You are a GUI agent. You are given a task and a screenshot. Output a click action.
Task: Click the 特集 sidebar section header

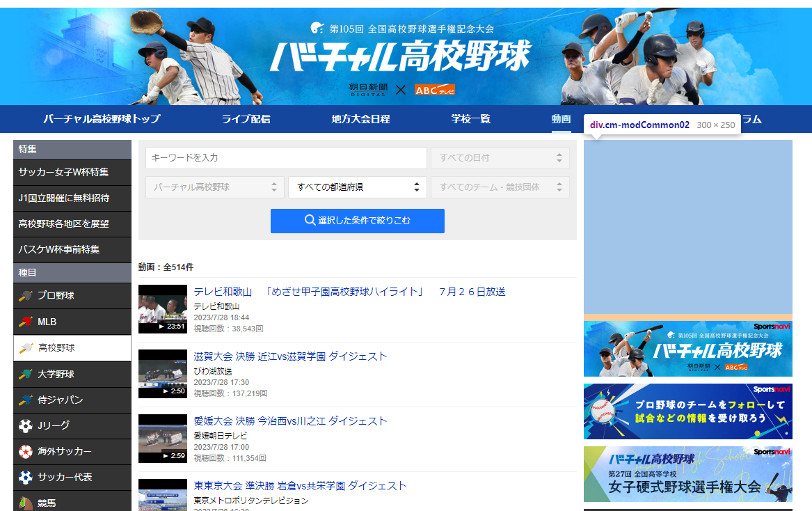coord(72,150)
